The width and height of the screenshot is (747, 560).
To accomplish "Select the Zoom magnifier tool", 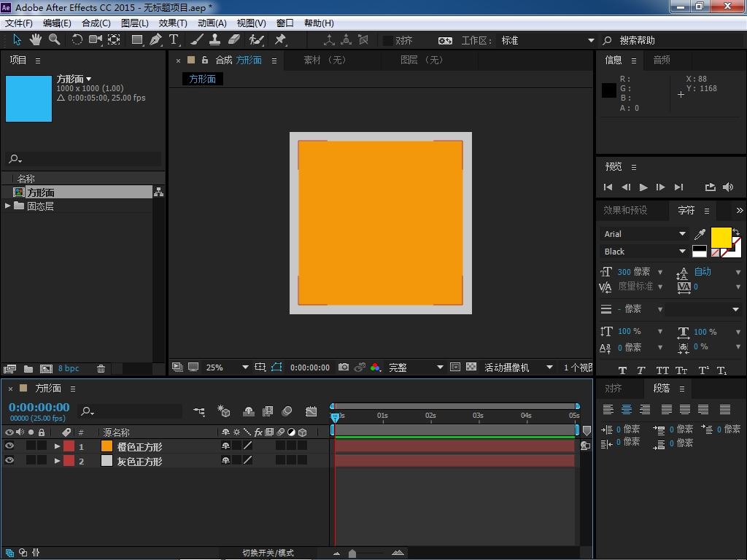I will tap(54, 40).
